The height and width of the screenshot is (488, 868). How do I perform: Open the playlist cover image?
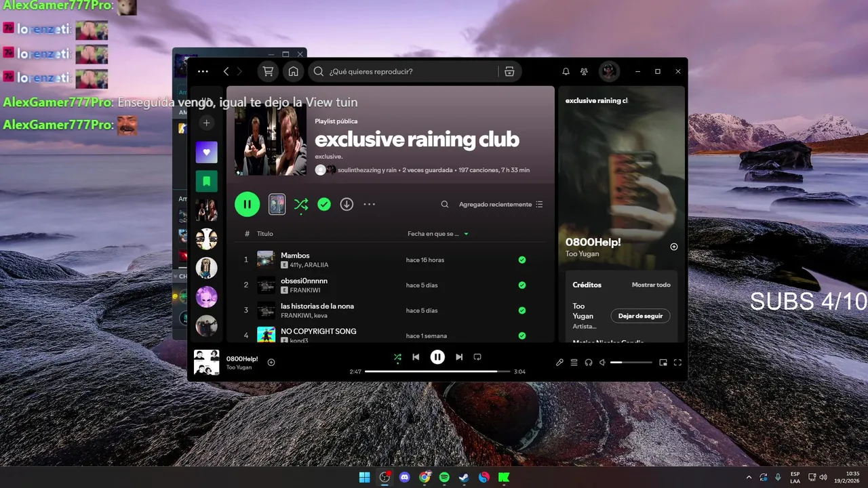[x=271, y=140]
